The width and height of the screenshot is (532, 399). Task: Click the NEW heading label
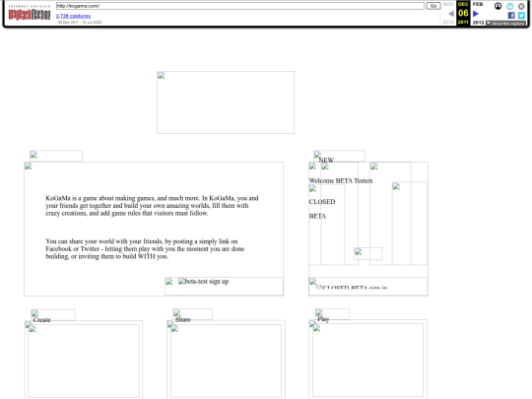[326, 160]
